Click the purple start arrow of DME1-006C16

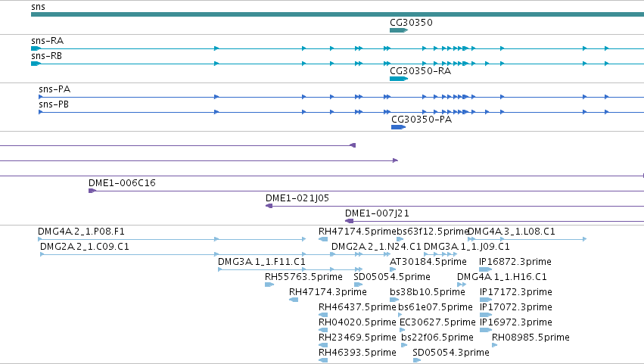(92, 191)
